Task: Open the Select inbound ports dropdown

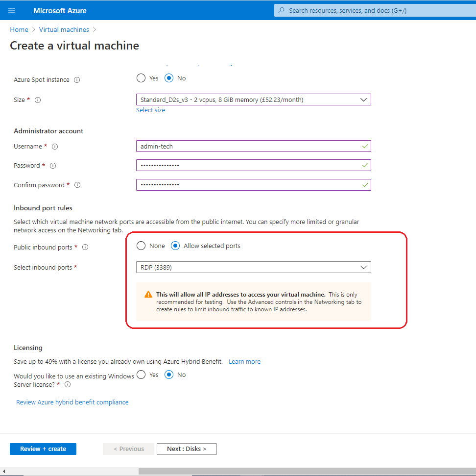Action: [254, 267]
